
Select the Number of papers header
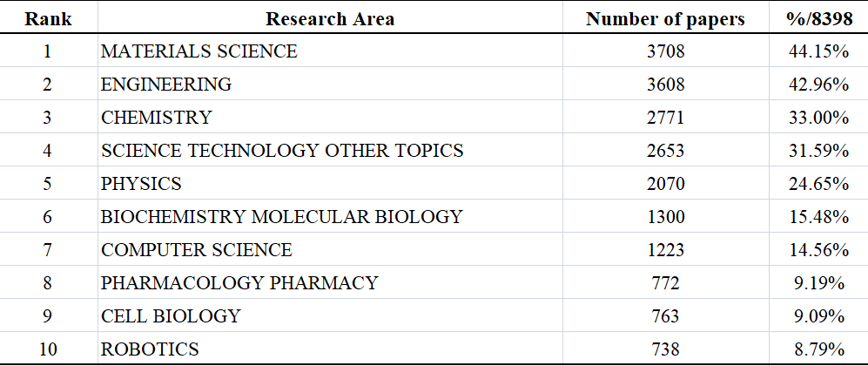point(665,18)
